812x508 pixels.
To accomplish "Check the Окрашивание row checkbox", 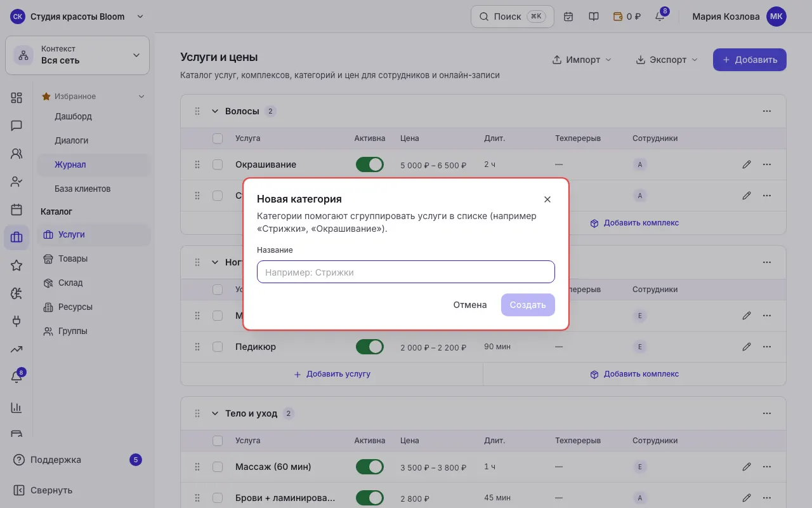I will (218, 164).
